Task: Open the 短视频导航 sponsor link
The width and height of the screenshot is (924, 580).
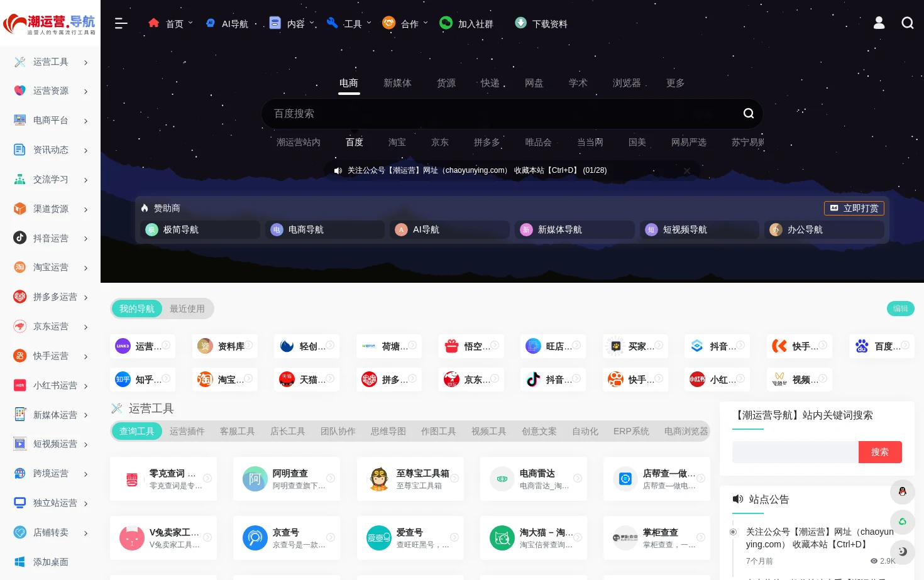Action: click(x=699, y=230)
